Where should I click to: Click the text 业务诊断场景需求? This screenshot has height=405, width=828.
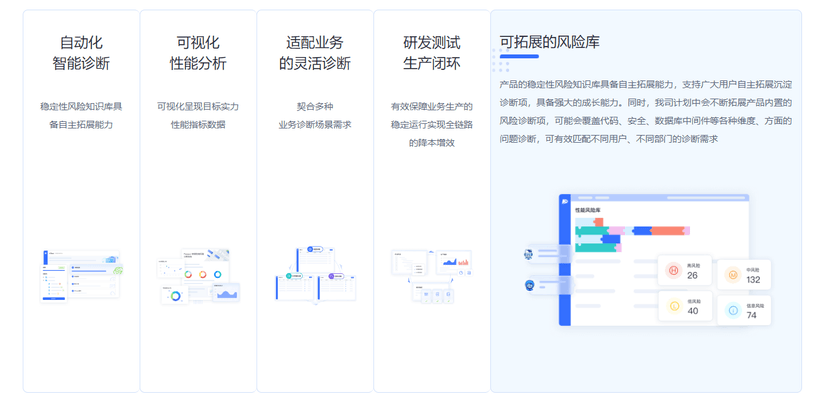click(x=315, y=125)
